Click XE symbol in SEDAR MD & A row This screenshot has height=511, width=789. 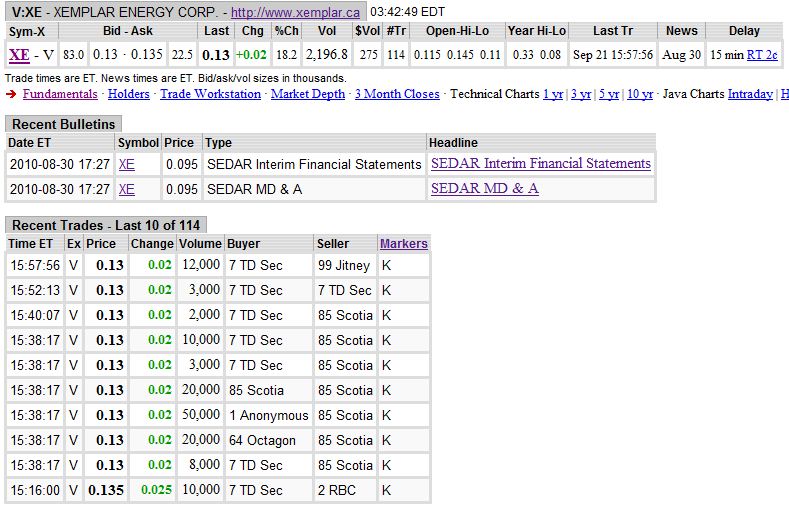pos(127,190)
